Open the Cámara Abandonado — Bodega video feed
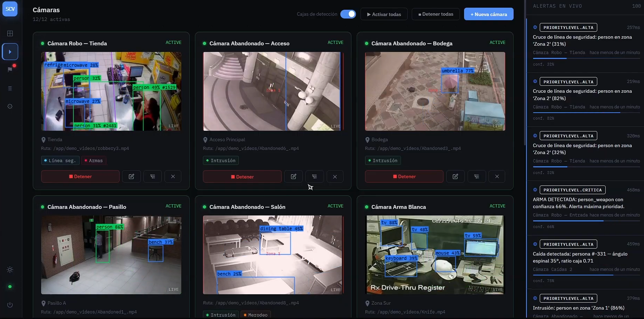The width and height of the screenshot is (644, 319). tap(435, 91)
